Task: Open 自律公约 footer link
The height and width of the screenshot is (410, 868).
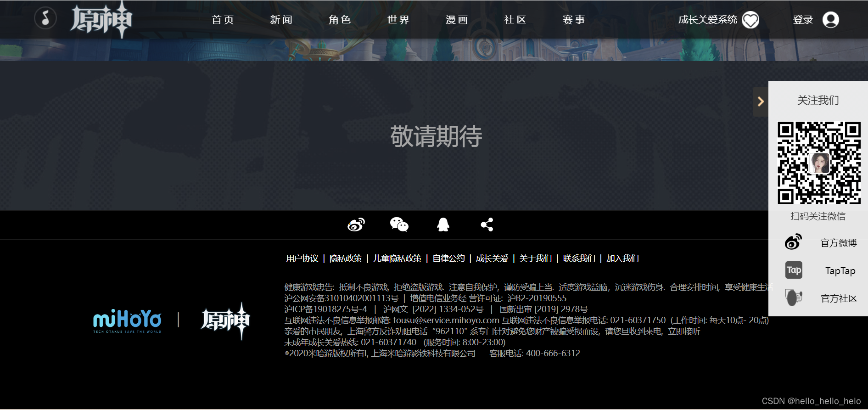Action: (x=448, y=258)
